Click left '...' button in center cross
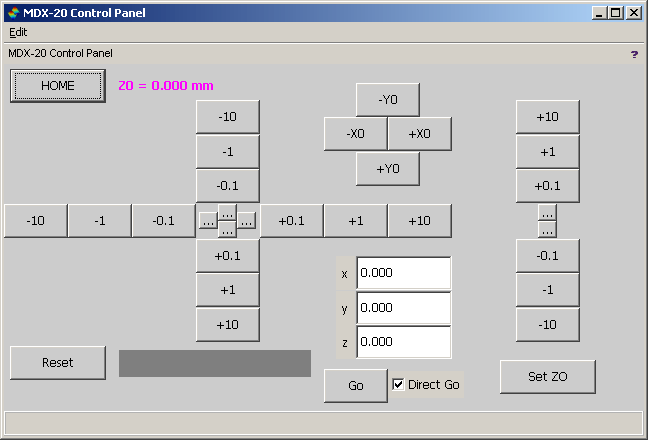The image size is (648, 440). point(208,221)
